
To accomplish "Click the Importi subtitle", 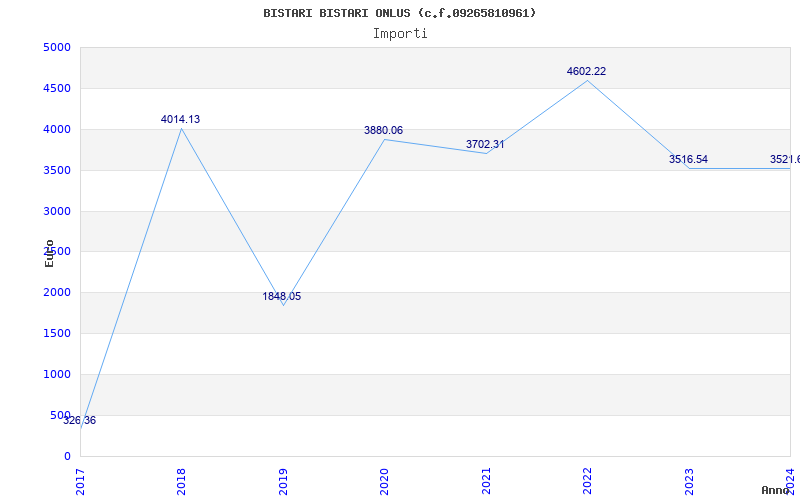I will 400,34.
